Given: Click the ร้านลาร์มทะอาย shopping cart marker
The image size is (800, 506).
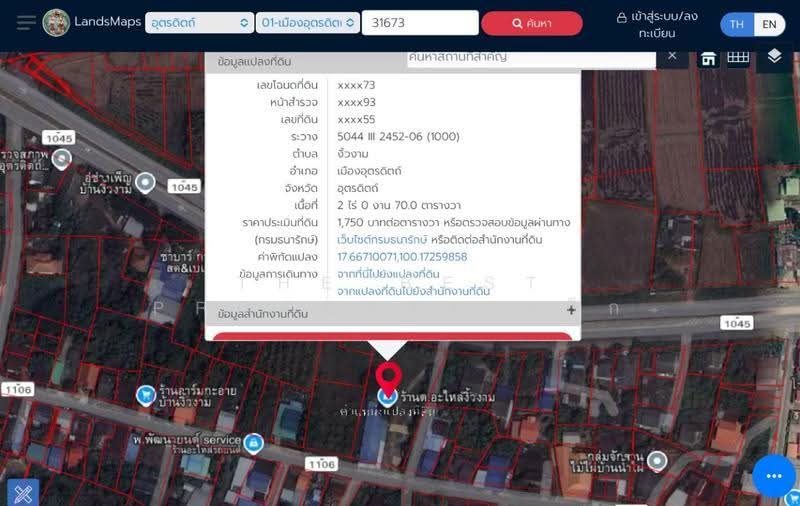Looking at the screenshot, I should [146, 395].
